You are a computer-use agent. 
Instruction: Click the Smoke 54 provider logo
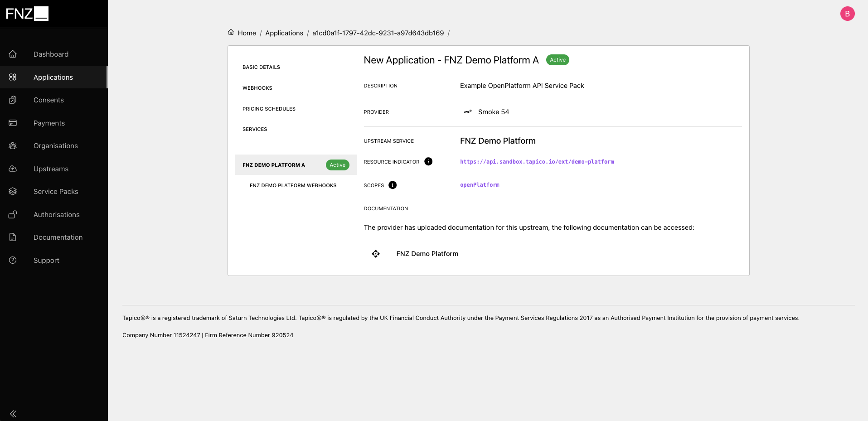(468, 112)
